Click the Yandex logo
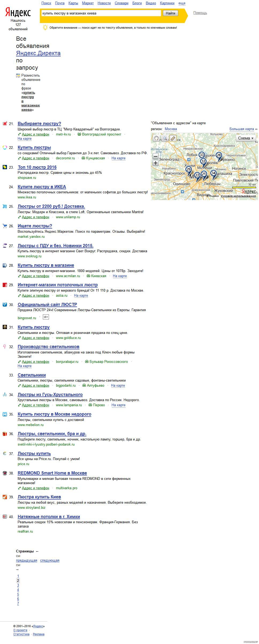 (x=18, y=13)
